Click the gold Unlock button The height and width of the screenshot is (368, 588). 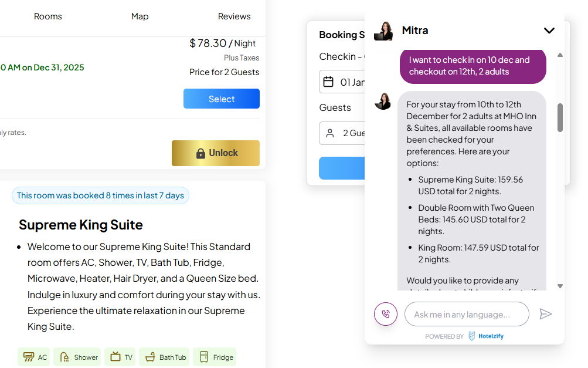coord(216,153)
